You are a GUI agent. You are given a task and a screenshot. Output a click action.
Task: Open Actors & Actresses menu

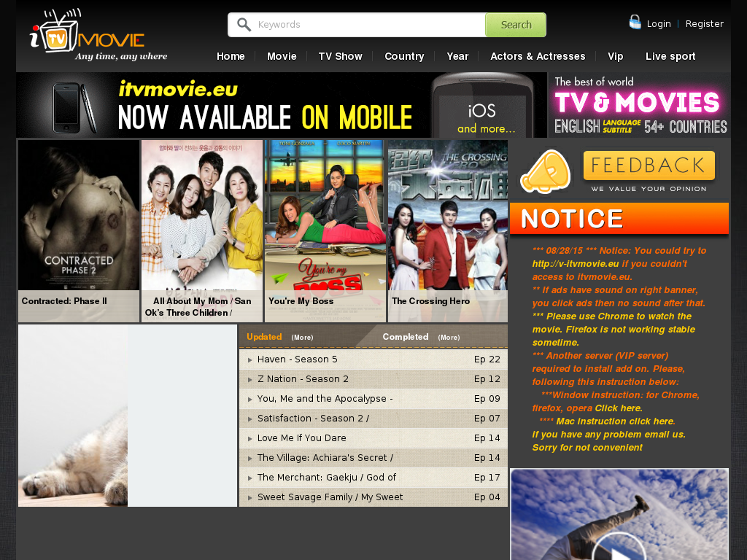pos(538,56)
